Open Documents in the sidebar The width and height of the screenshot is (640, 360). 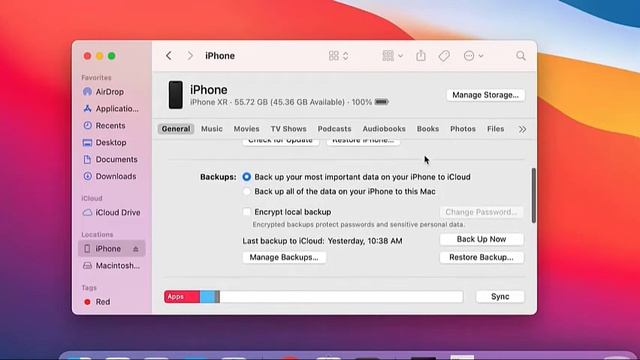111,160
